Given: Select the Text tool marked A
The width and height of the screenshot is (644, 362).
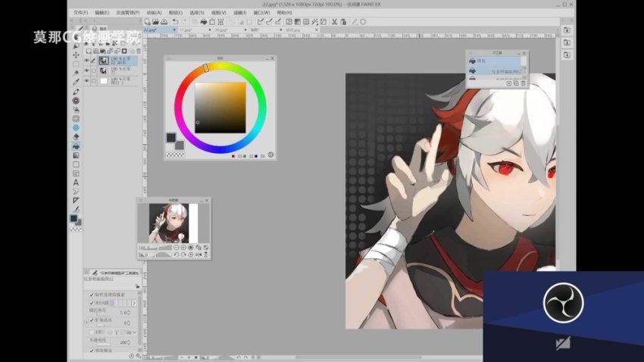Looking at the screenshot, I should point(76,183).
